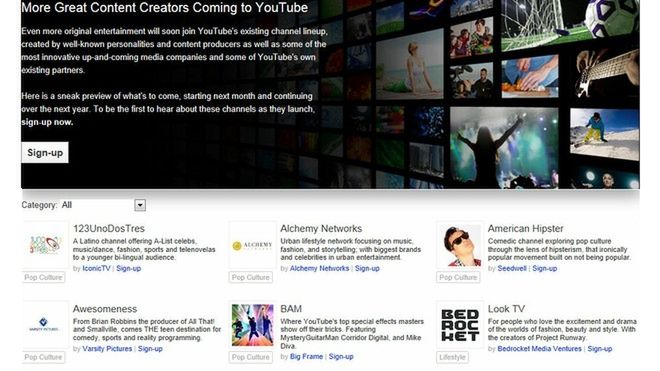The image size is (660, 371).
Task: Follow the bold 'sign-up now.' link
Action: pos(47,122)
